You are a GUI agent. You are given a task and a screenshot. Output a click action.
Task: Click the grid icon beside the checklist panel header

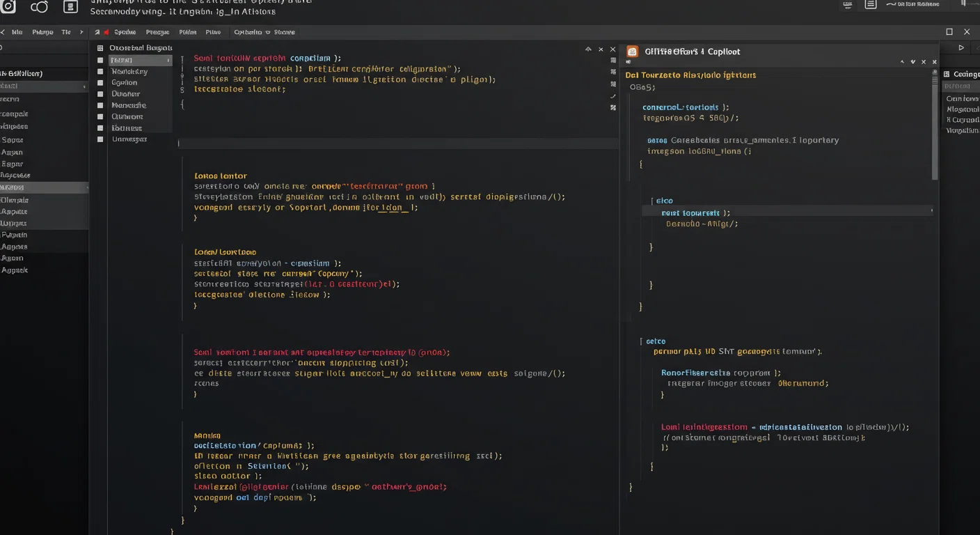[100, 48]
